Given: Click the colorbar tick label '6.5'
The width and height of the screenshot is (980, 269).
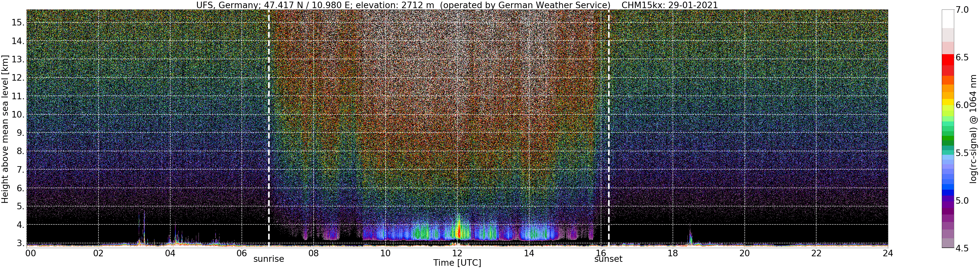Looking at the screenshot, I should pyautogui.click(x=962, y=57).
